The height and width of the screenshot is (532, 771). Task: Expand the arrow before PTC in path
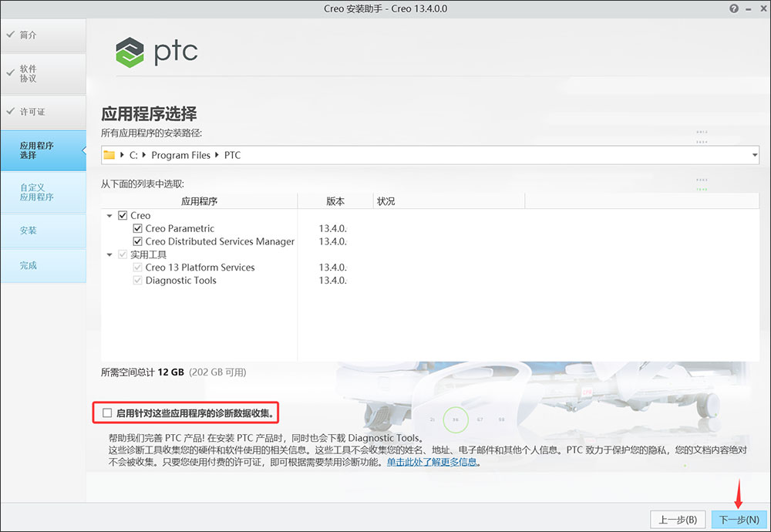pyautogui.click(x=217, y=155)
